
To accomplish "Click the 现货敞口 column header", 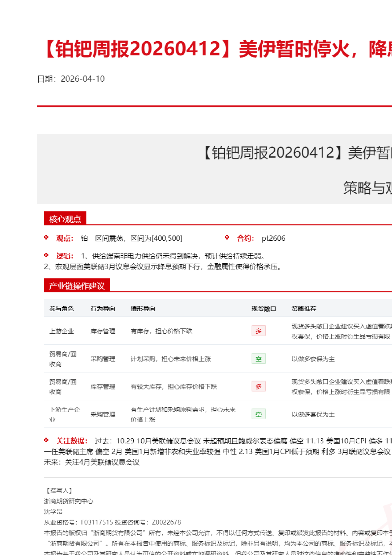I will pyautogui.click(x=264, y=309).
